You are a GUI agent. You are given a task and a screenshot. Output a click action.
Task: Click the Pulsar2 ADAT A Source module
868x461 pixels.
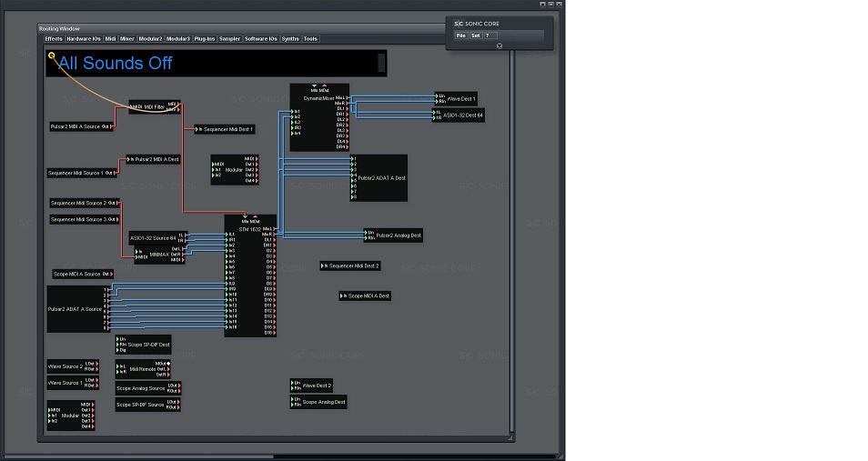76,309
